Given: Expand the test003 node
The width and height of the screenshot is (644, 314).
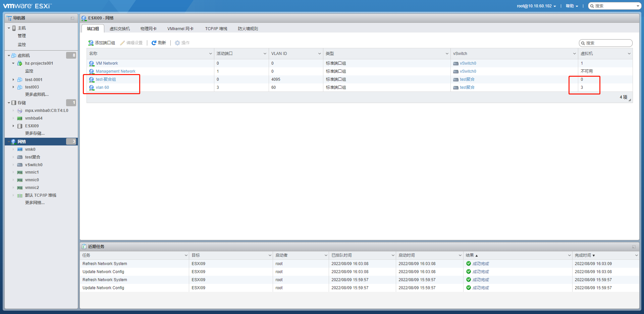Looking at the screenshot, I should pyautogui.click(x=13, y=87).
